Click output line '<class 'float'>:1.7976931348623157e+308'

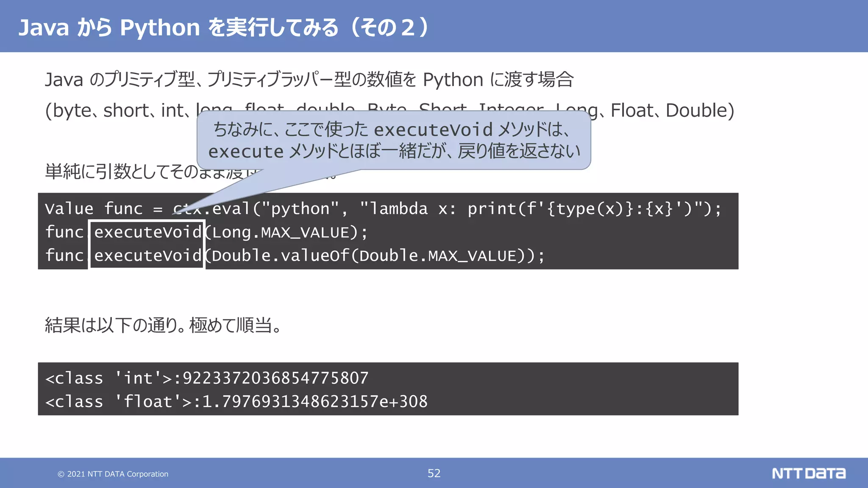pyautogui.click(x=236, y=401)
